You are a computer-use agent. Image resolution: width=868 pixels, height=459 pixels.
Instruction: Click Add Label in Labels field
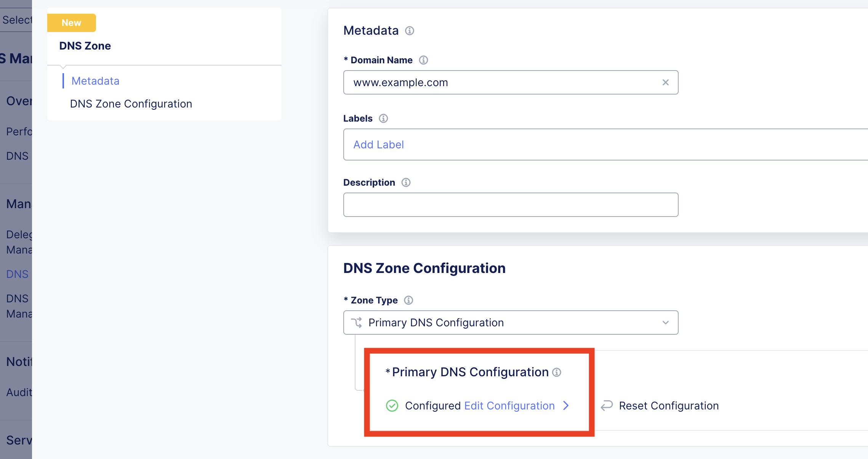[378, 144]
